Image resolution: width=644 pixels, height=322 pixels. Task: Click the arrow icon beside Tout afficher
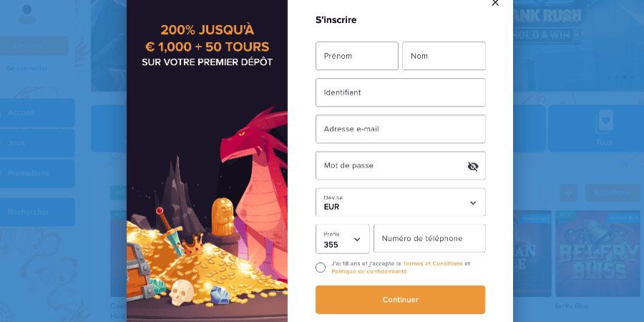(568, 192)
